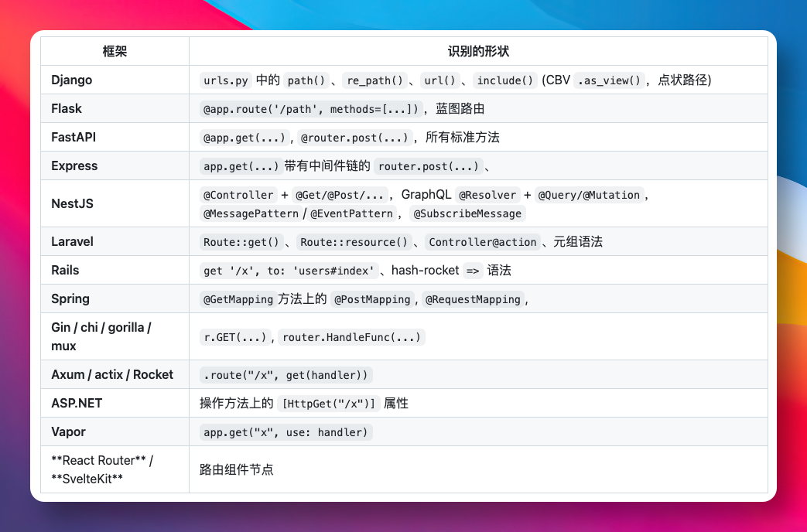Click the 识别的形状 column header
807x532 pixels.
478,51
